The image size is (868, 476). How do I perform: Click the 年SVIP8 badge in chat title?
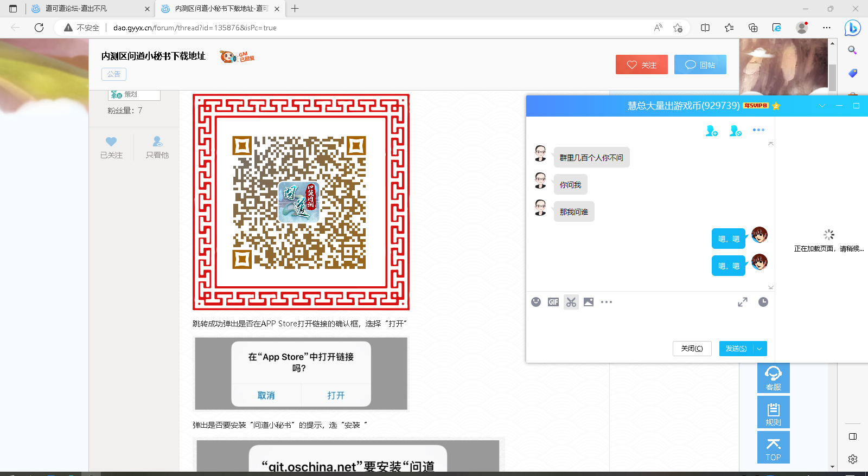point(756,106)
